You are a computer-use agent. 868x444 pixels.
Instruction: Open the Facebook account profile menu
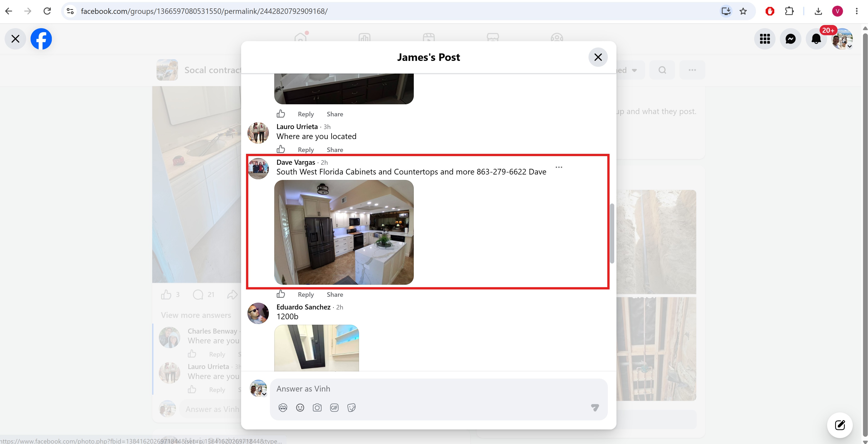pos(842,39)
